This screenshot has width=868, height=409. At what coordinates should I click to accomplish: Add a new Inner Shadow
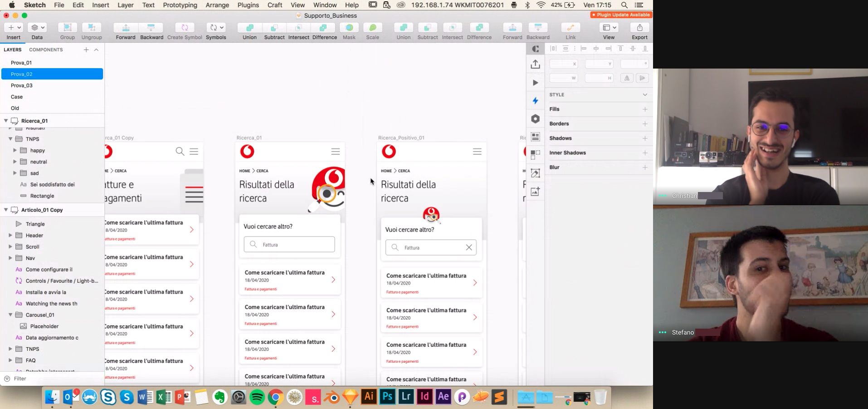tap(645, 153)
